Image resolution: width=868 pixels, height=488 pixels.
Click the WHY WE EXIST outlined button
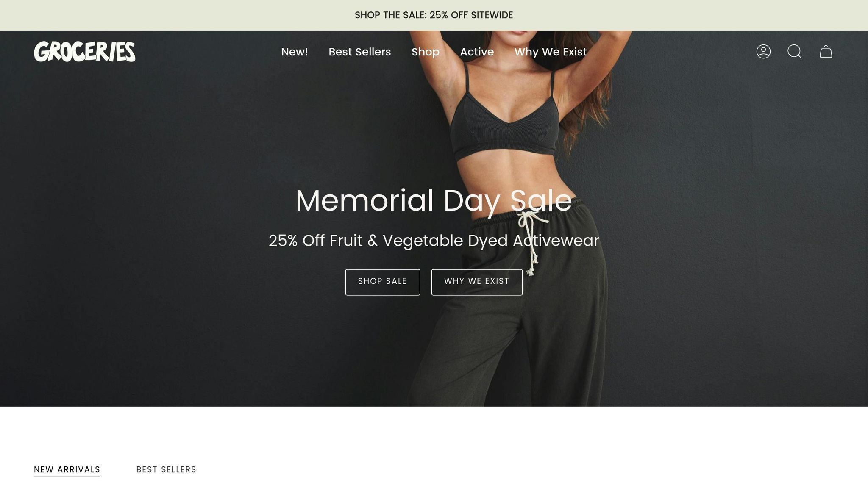pyautogui.click(x=477, y=282)
